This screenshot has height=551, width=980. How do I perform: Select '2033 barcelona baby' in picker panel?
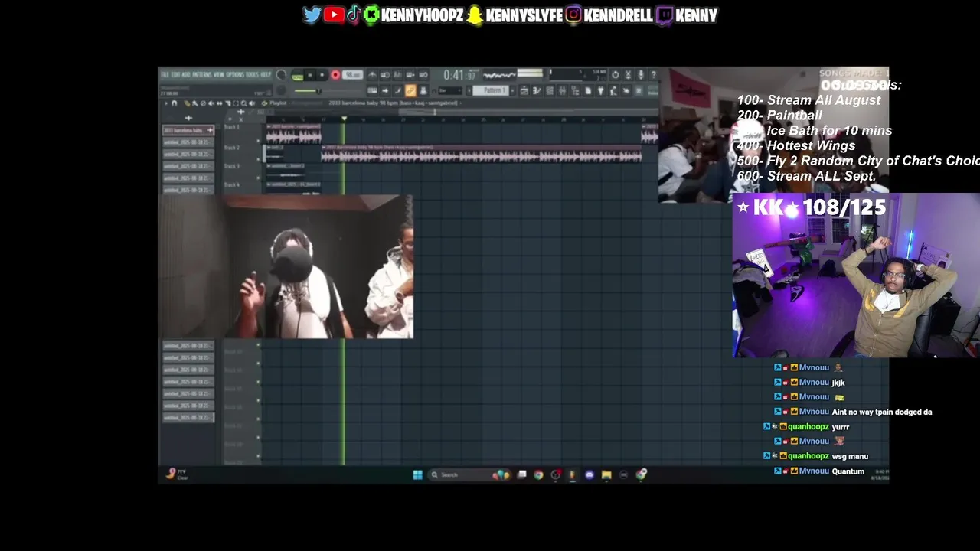[188, 130]
